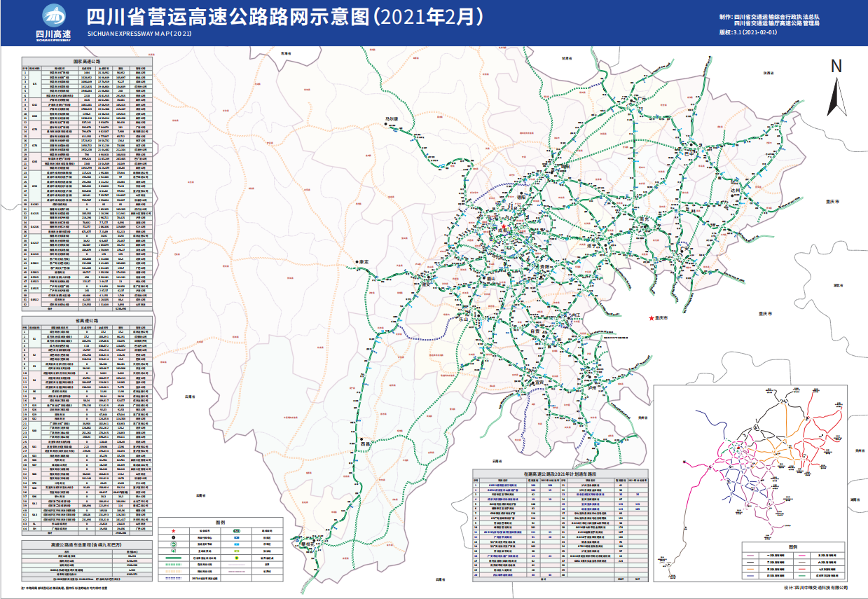The width and height of the screenshot is (868, 599).
Task: Click the G5 cell in the 国家高速公路 table
Action: [x=35, y=83]
